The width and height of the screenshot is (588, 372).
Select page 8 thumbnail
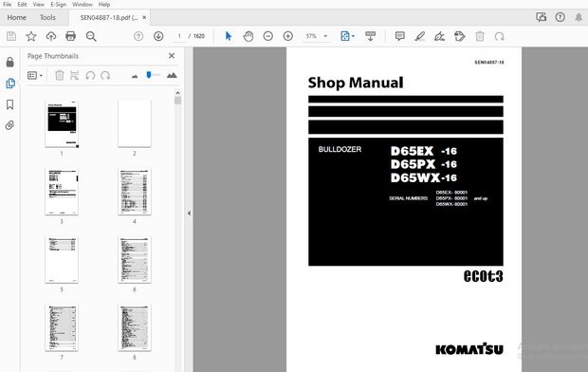point(135,327)
